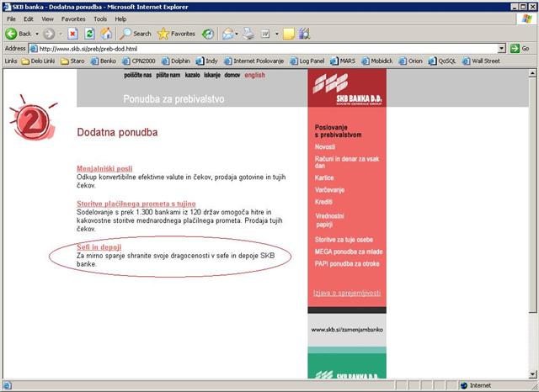Select Varčevanje in the sidebar

click(329, 190)
